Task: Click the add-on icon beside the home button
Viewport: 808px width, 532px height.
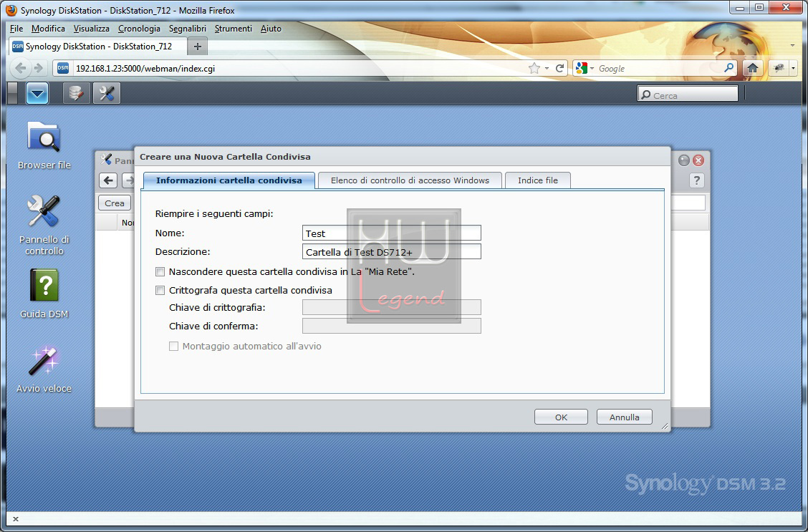Action: click(x=779, y=68)
